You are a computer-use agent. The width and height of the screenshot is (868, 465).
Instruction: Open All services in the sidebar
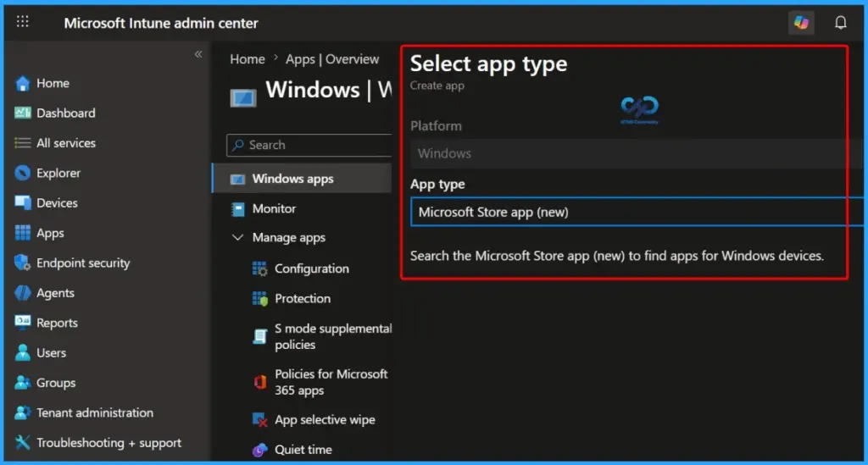(66, 143)
